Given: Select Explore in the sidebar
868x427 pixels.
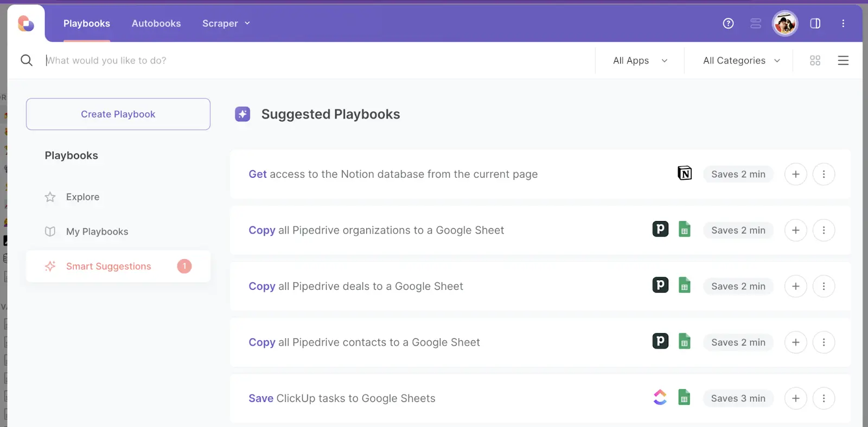Looking at the screenshot, I should click(82, 197).
